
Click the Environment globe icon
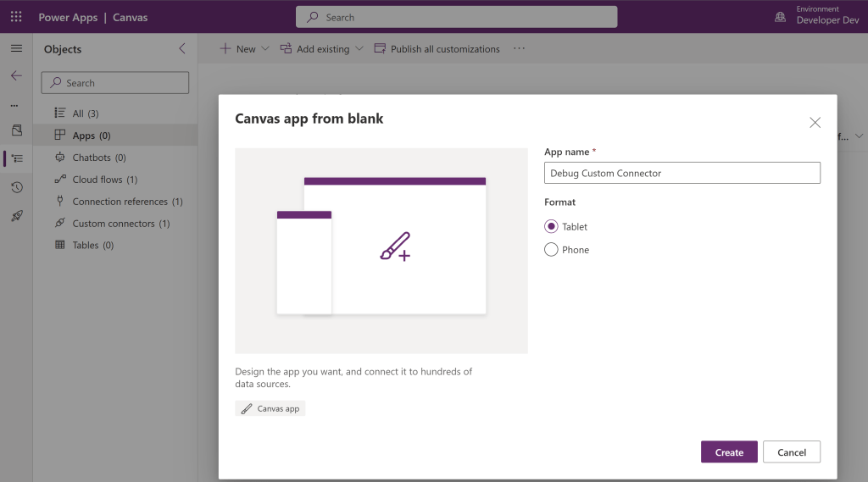(x=780, y=17)
